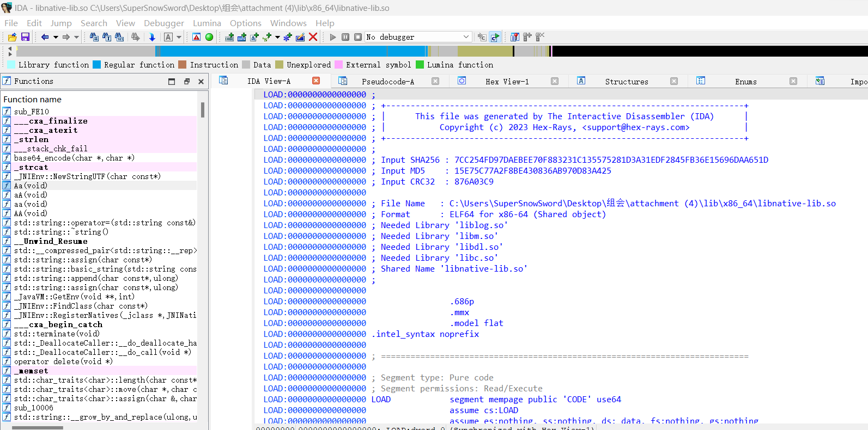868x430 pixels.
Task: Close the Pseudocode-A tab
Action: coord(435,81)
